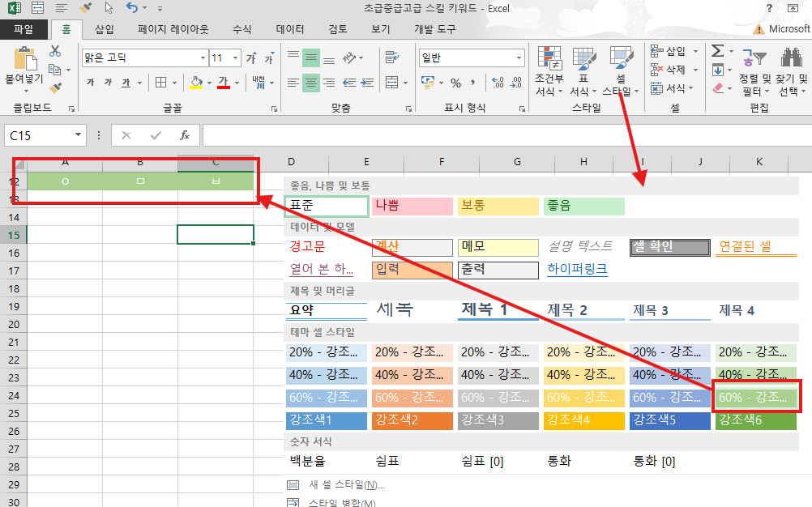Expand 삽입 cells dropdown in ribbon

[695, 51]
